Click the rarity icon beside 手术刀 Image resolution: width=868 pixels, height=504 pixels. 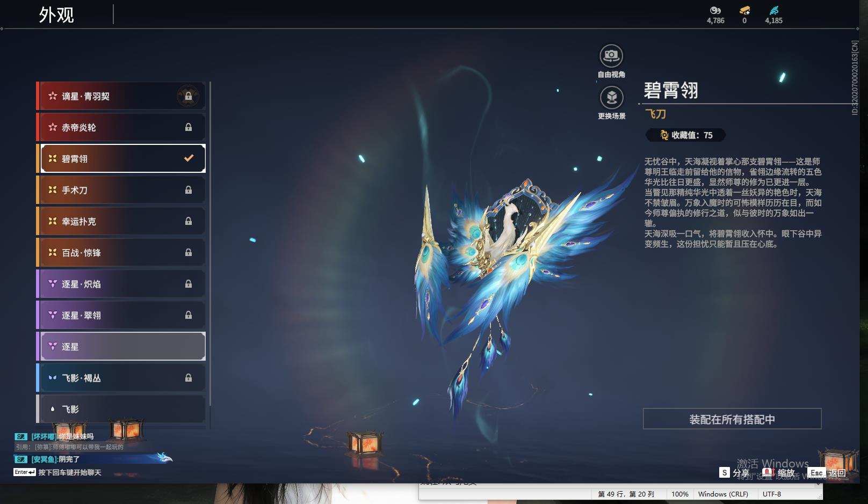(x=53, y=190)
